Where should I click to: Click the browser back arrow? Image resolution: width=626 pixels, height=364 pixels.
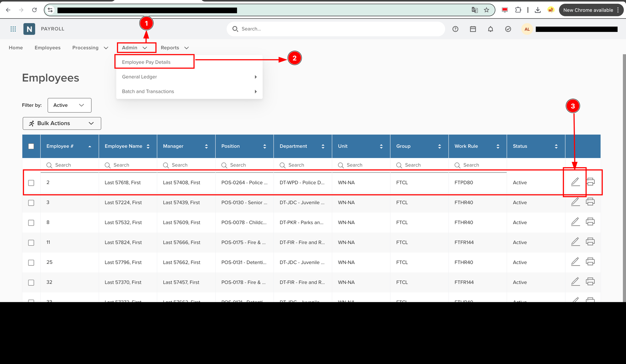8,10
